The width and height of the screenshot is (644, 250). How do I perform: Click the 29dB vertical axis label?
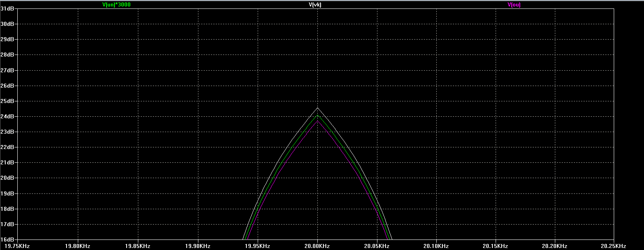pyautogui.click(x=7, y=39)
